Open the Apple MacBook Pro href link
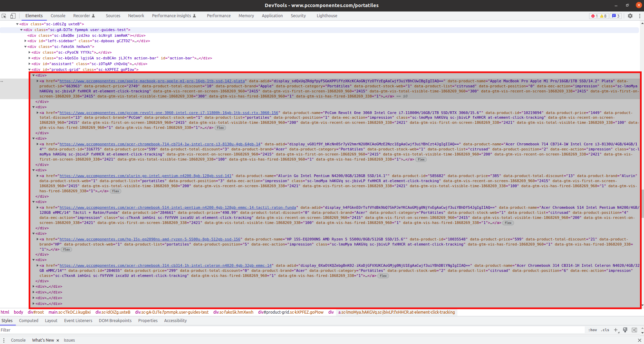Screen dimensions: 644x344 pyautogui.click(x=152, y=81)
